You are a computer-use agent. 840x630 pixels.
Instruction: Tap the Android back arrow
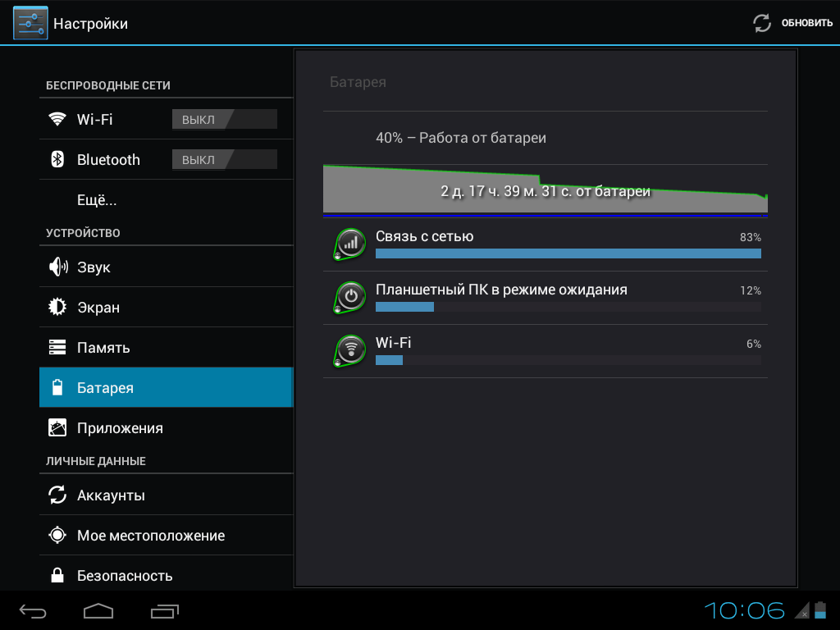[33, 610]
